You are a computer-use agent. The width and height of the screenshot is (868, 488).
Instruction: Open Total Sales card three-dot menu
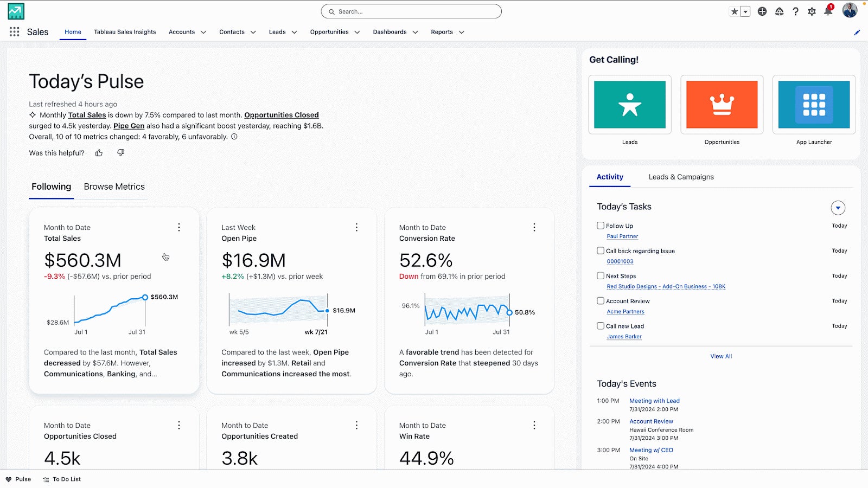(179, 228)
